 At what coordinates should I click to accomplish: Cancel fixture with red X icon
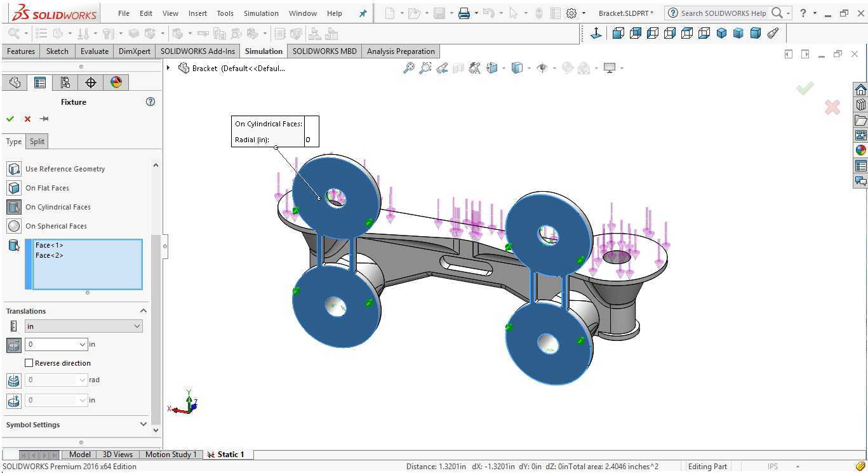[x=27, y=119]
